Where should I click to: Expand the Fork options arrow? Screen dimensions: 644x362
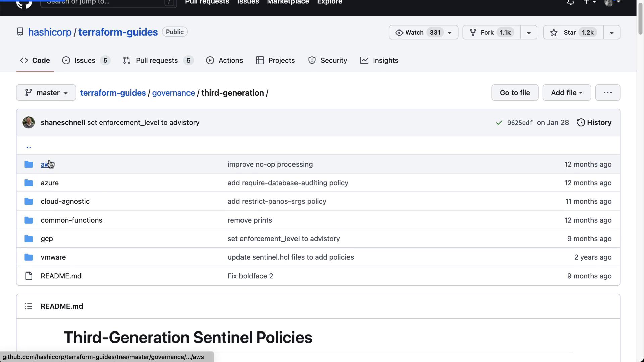[529, 33]
